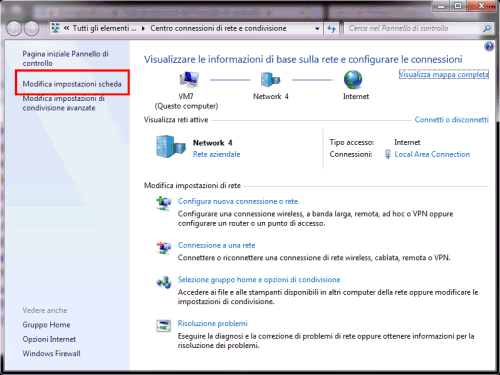500x375 pixels.
Task: Click the Configura nuova connessione icon
Action: pos(164,203)
